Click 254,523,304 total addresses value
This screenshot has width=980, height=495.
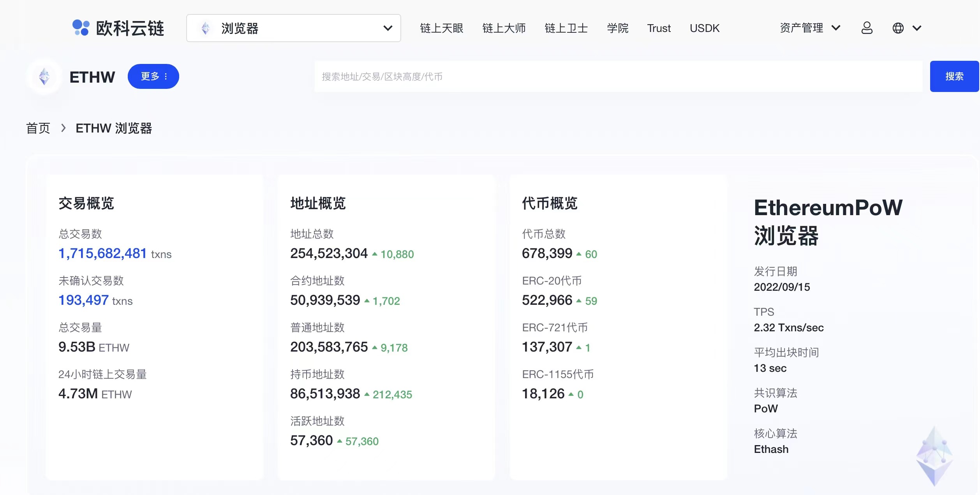329,253
